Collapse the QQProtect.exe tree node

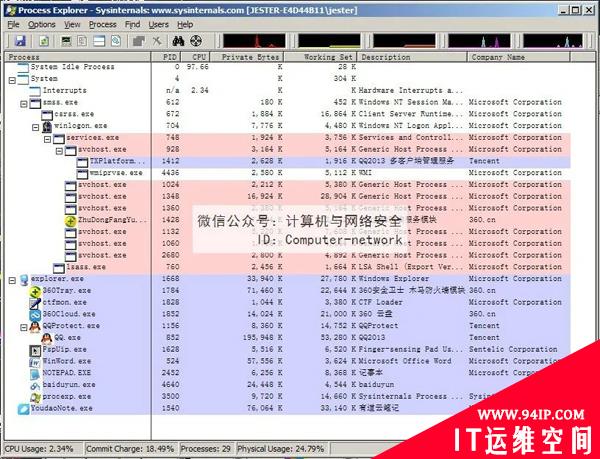[24, 327]
